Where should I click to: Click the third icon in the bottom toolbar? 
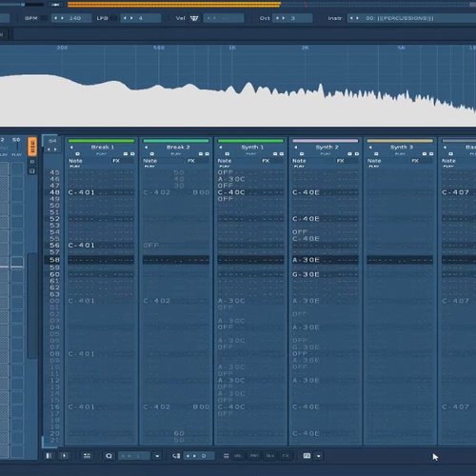click(87, 456)
